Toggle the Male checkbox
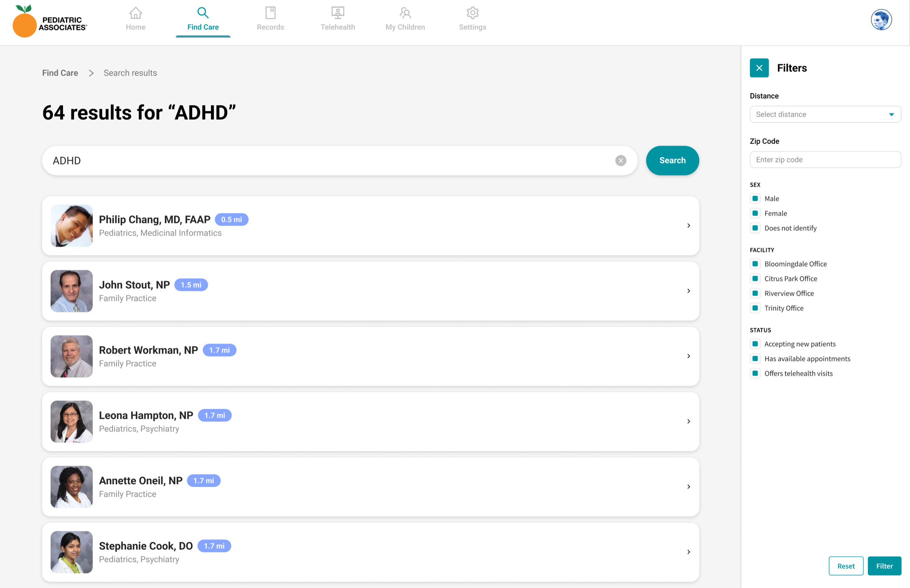This screenshot has height=588, width=910. 755,198
